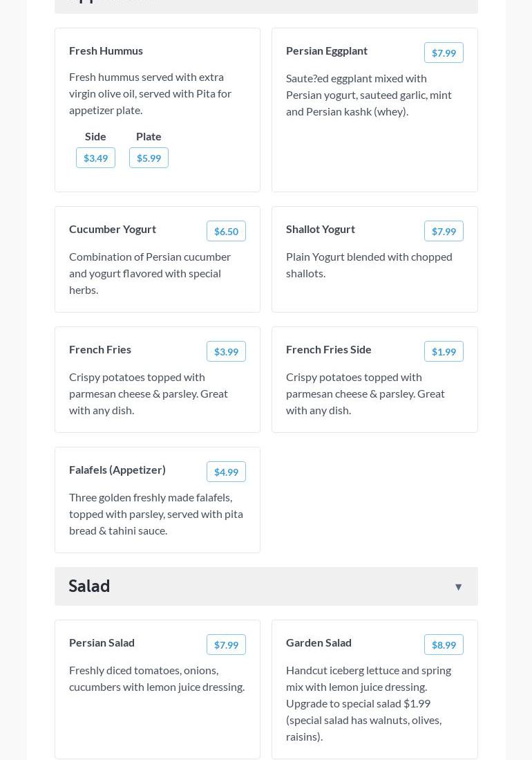Select Fresh Hummus Side $3.49 price
532x760 pixels.
point(95,158)
